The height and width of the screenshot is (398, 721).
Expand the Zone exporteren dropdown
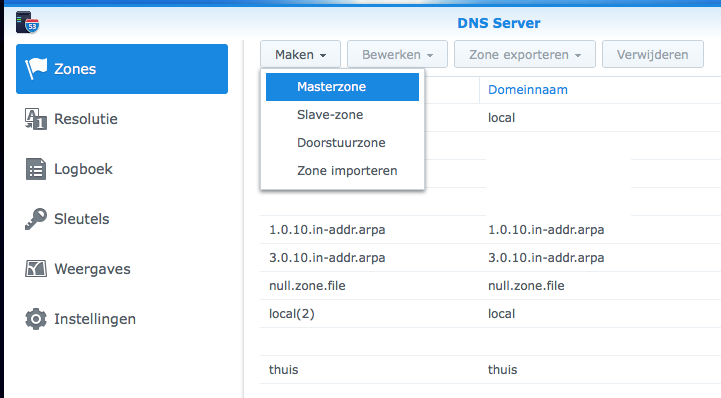(x=525, y=55)
